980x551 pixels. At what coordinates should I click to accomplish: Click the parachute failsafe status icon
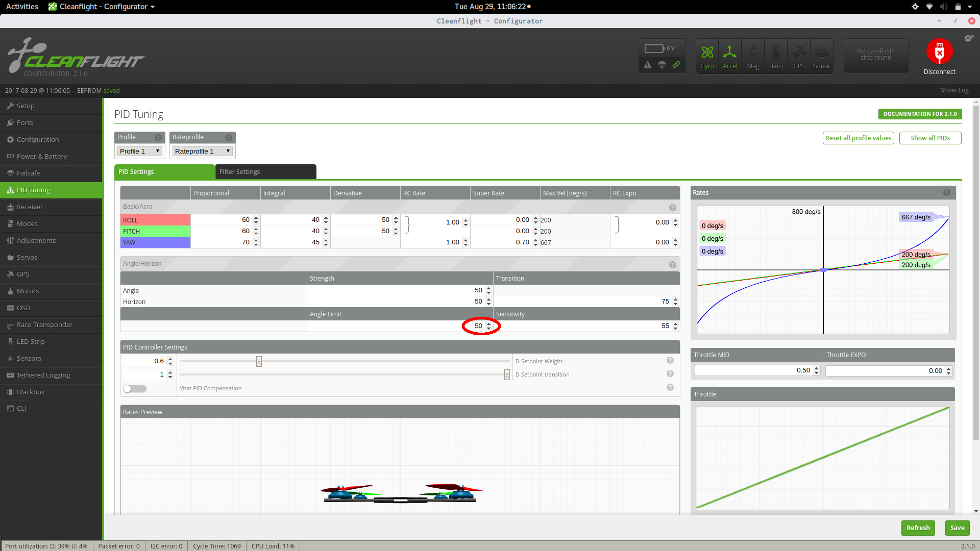pyautogui.click(x=662, y=65)
